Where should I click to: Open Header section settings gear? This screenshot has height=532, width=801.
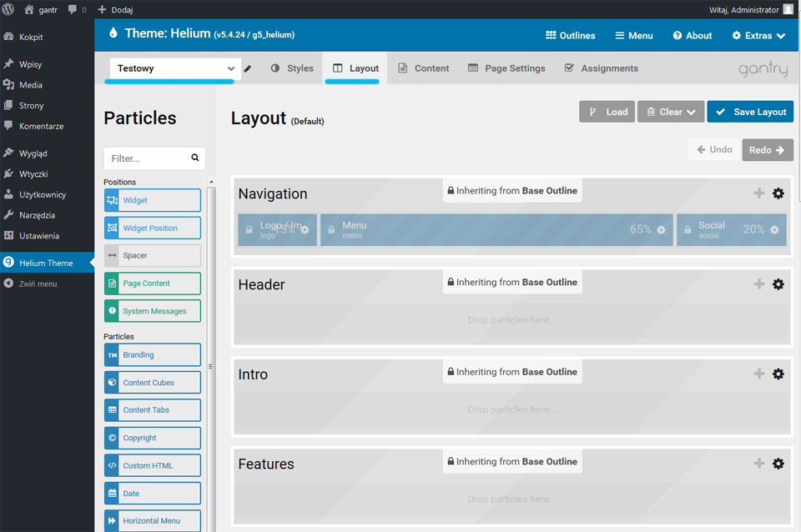778,284
